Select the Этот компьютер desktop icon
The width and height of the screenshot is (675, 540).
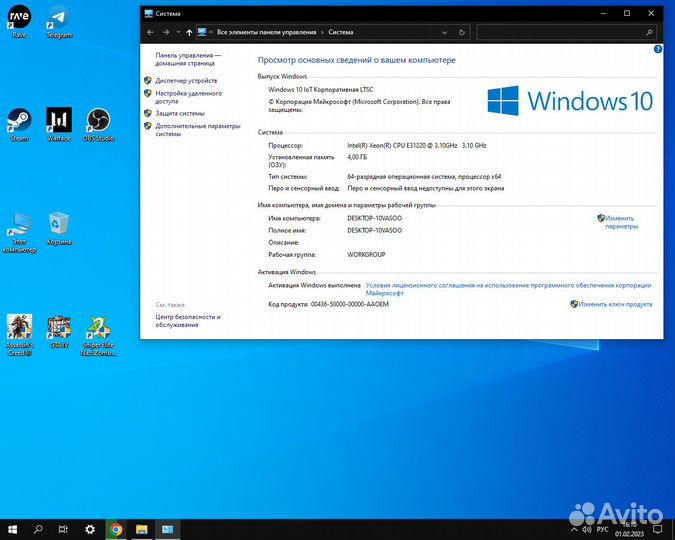click(19, 233)
